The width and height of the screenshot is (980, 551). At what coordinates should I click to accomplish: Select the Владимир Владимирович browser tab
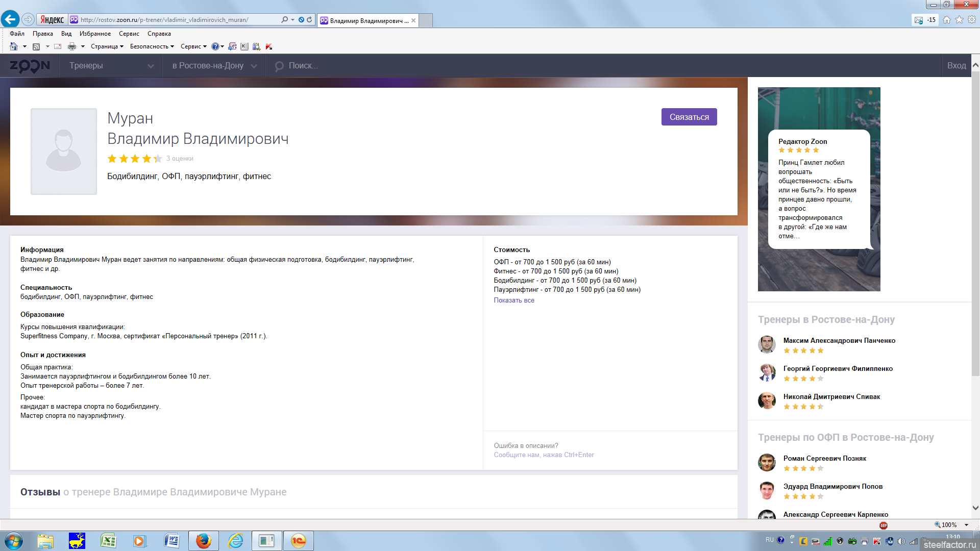[x=367, y=20]
